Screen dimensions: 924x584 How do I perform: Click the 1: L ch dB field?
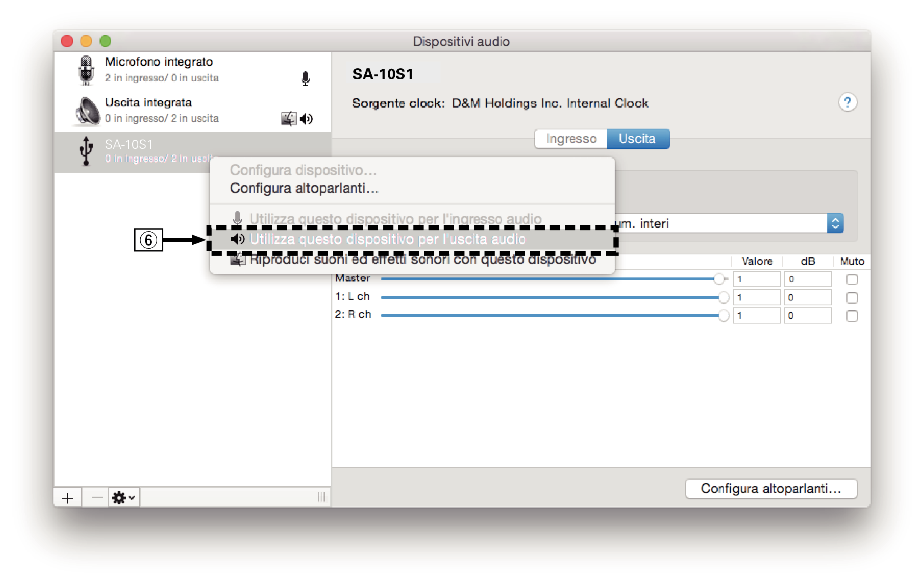click(808, 297)
